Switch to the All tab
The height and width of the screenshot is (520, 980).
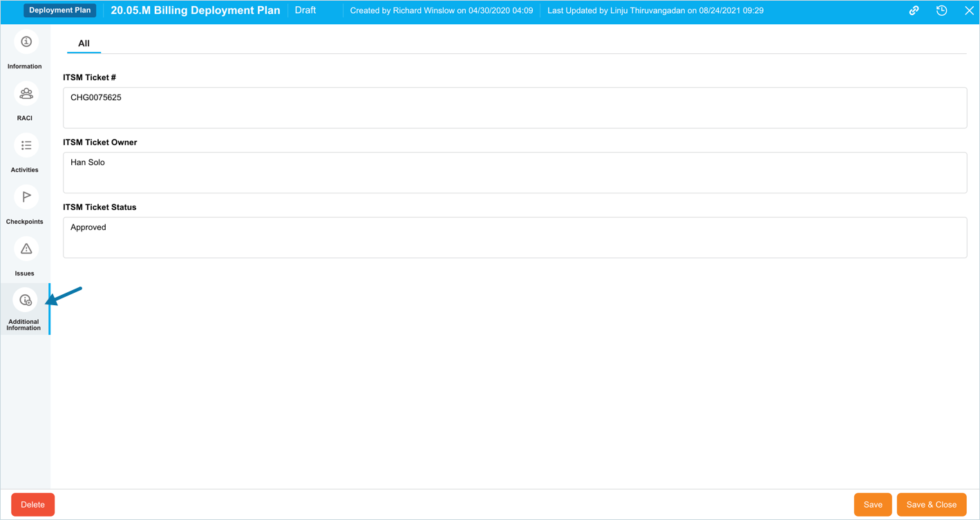(x=84, y=44)
